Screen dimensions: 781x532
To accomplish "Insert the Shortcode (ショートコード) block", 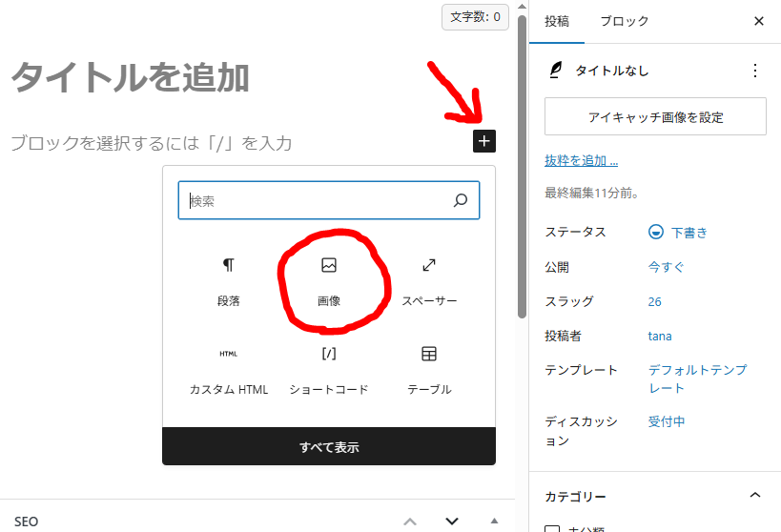I will pyautogui.click(x=329, y=370).
